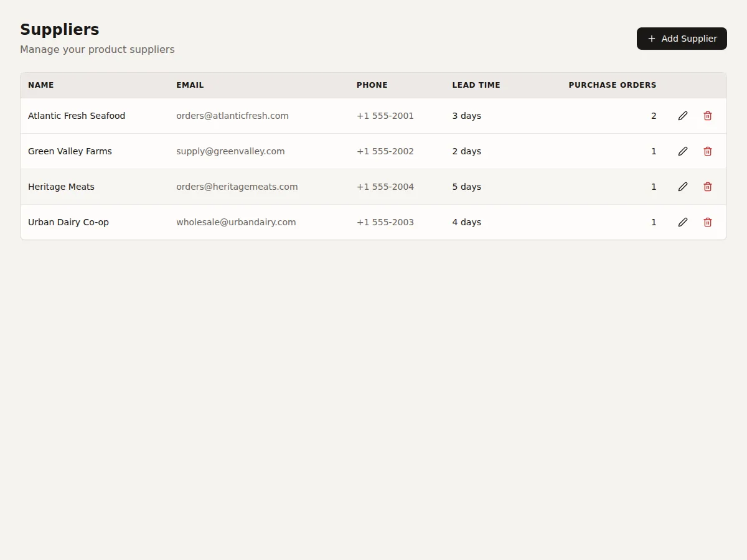Click phone number +1 555-2004
747x560 pixels.
click(385, 187)
